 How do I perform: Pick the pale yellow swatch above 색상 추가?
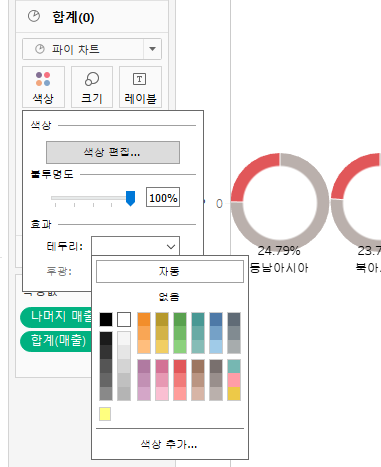point(105,414)
